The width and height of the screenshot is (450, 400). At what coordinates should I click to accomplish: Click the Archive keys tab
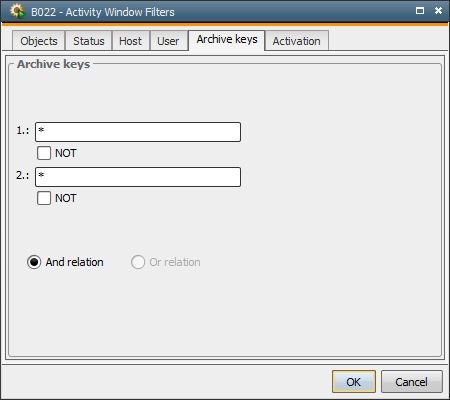click(227, 40)
